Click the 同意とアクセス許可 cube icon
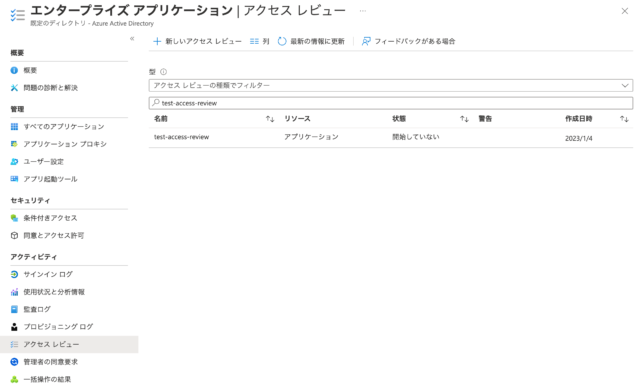 coord(14,235)
